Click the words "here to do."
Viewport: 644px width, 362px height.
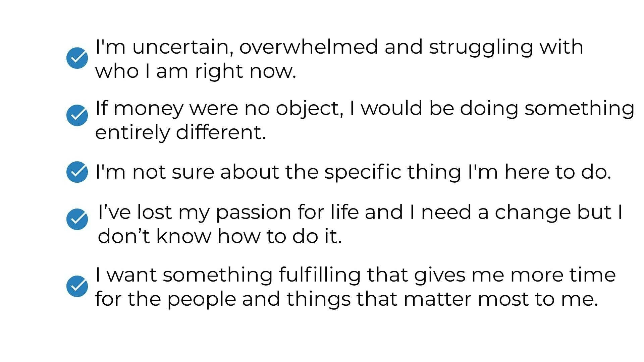tap(558, 172)
